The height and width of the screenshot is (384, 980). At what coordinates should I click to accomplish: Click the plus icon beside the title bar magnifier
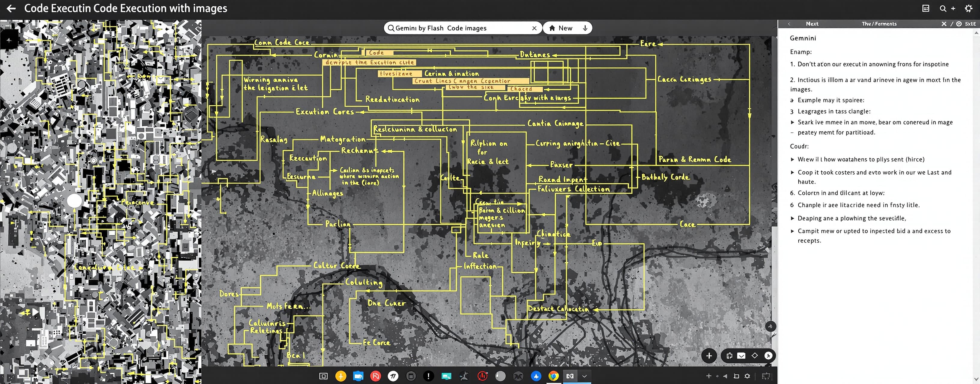pos(953,8)
